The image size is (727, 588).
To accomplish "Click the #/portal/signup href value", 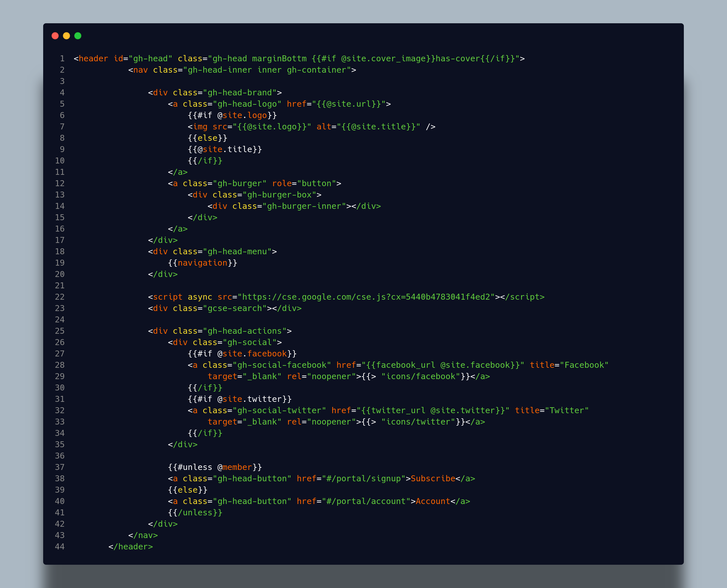I will pyautogui.click(x=364, y=478).
